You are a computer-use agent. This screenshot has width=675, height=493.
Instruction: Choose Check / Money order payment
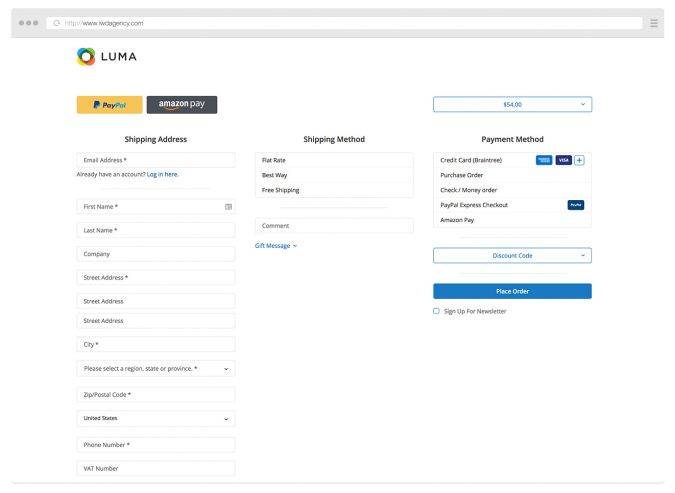512,190
